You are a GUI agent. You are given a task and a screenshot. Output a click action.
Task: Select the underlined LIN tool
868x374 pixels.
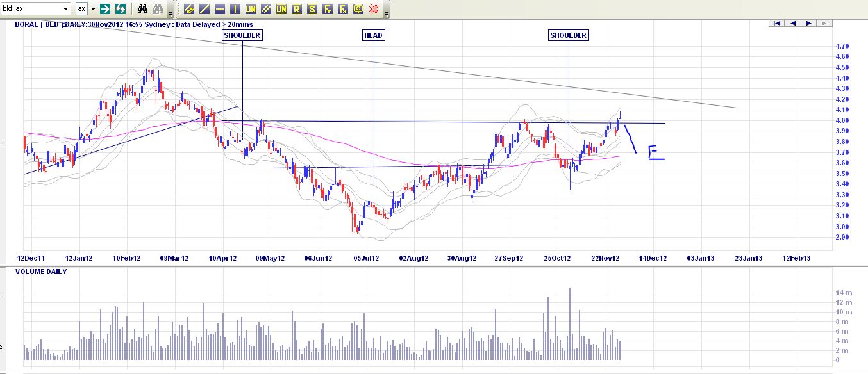click(x=281, y=9)
